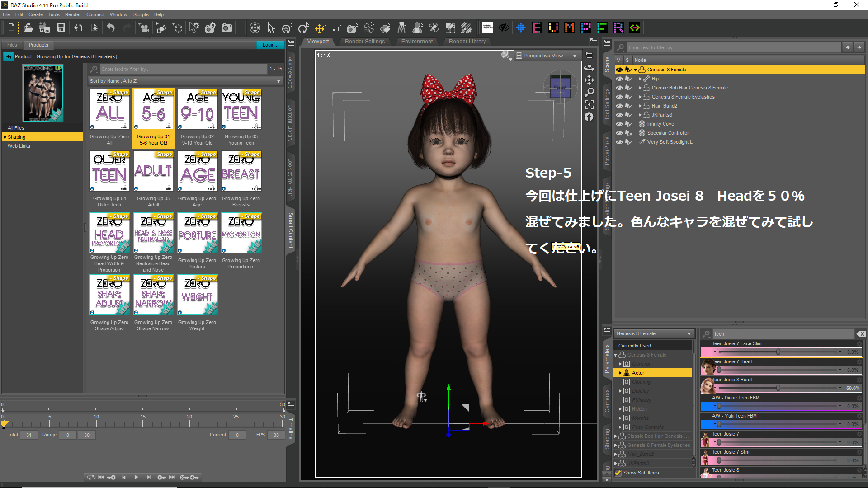
Task: Click the pink pixel E script icon
Action: click(537, 28)
